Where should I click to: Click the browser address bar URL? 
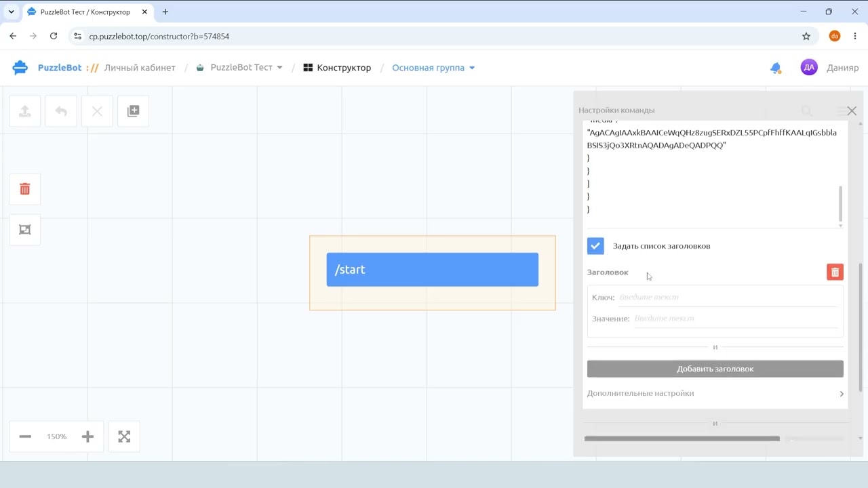tap(159, 36)
